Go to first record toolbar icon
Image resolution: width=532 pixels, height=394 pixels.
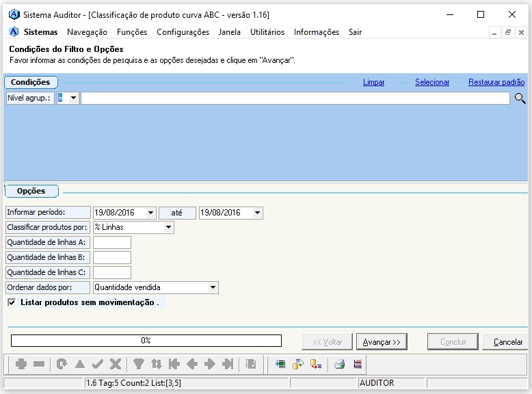174,364
